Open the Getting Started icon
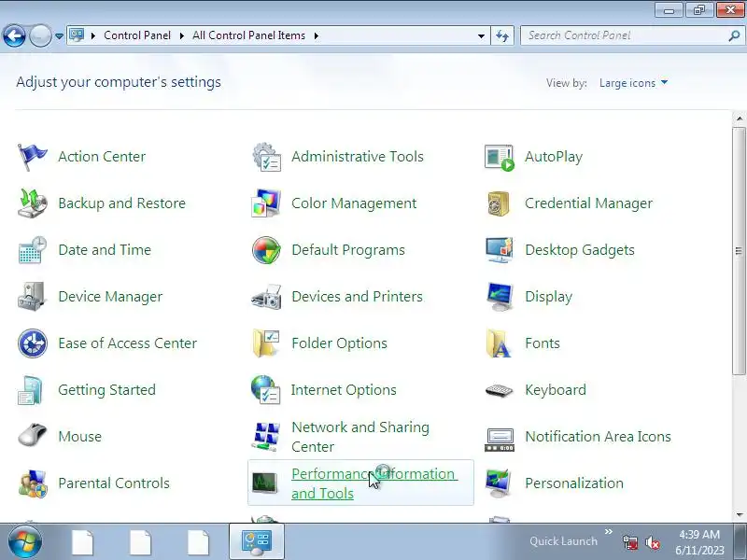Viewport: 747px width, 560px height. click(x=31, y=390)
